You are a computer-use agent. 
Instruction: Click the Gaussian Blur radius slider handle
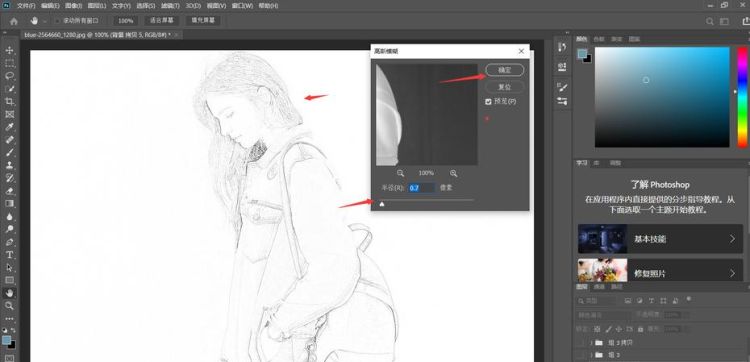[382, 205]
